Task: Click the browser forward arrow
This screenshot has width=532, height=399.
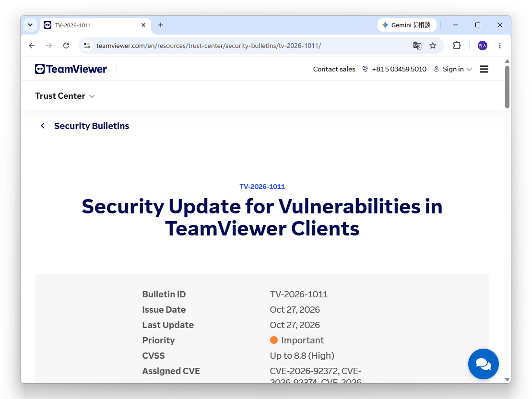Action: [49, 46]
